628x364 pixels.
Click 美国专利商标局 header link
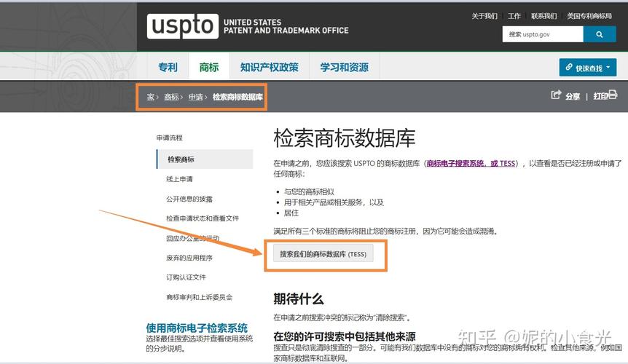coord(589,16)
